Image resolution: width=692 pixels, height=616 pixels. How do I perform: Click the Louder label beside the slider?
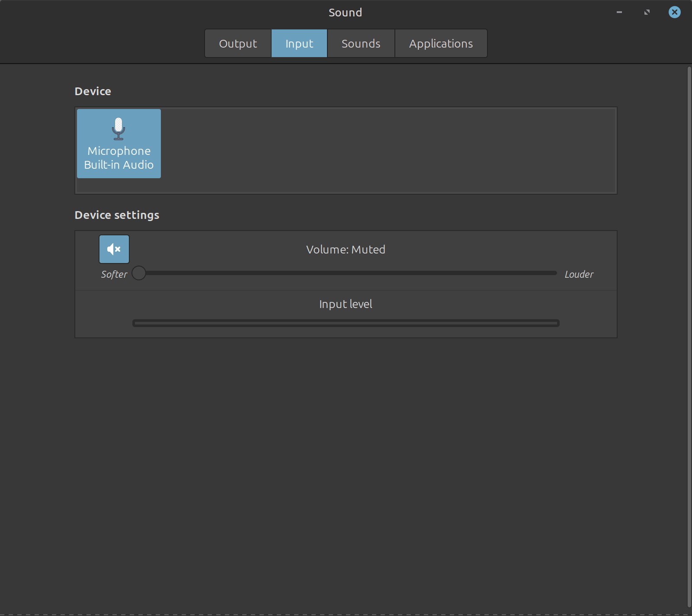(579, 274)
